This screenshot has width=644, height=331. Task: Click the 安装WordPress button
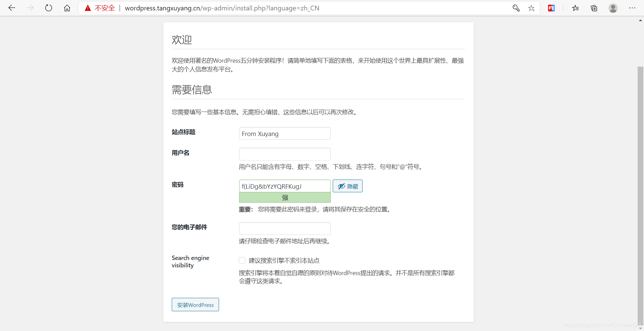tap(195, 305)
